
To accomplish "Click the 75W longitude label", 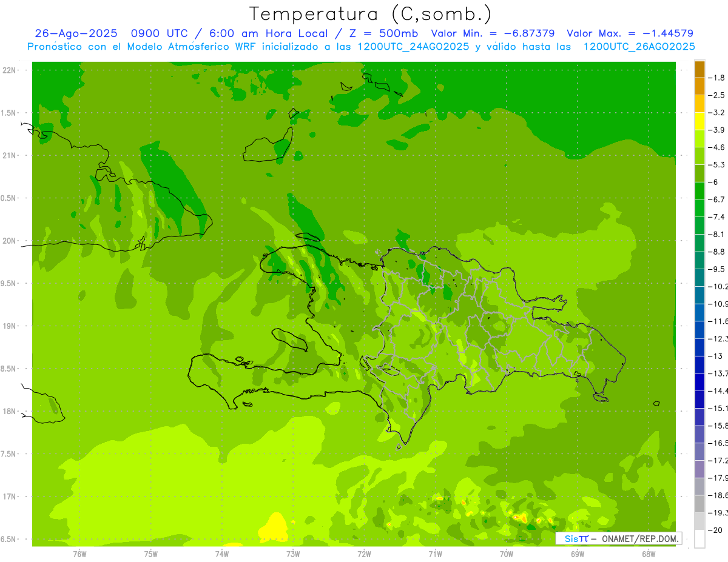I will 151,554.
